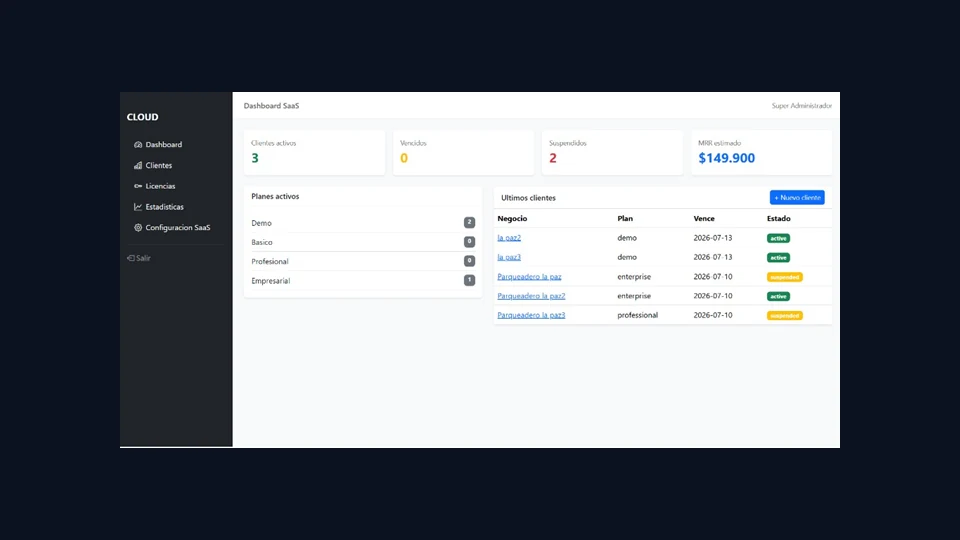Click the Nuevo cliente button

(x=797, y=198)
